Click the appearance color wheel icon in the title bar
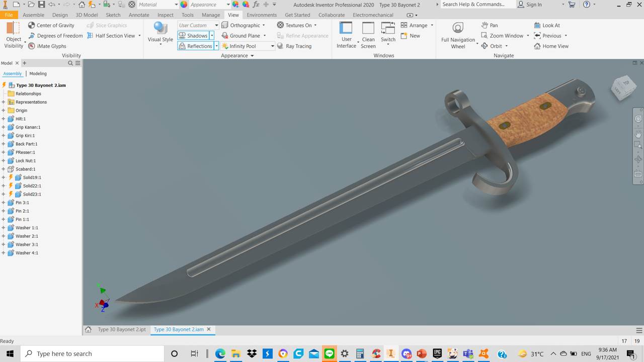The width and height of the screenshot is (644, 362). coord(184,5)
